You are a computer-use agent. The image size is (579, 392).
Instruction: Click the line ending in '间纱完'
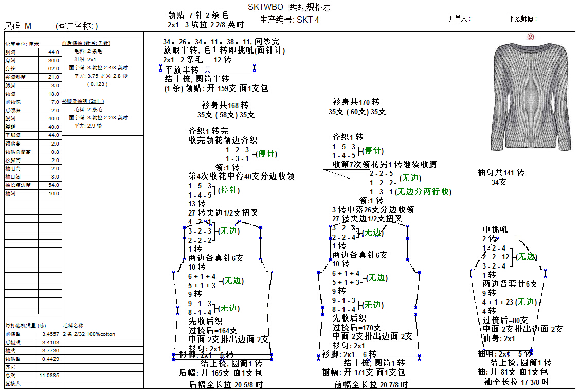tap(221, 41)
